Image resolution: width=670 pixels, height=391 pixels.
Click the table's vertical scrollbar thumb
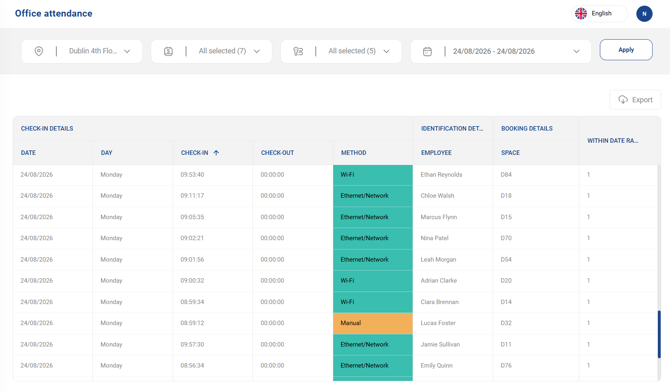659,334
